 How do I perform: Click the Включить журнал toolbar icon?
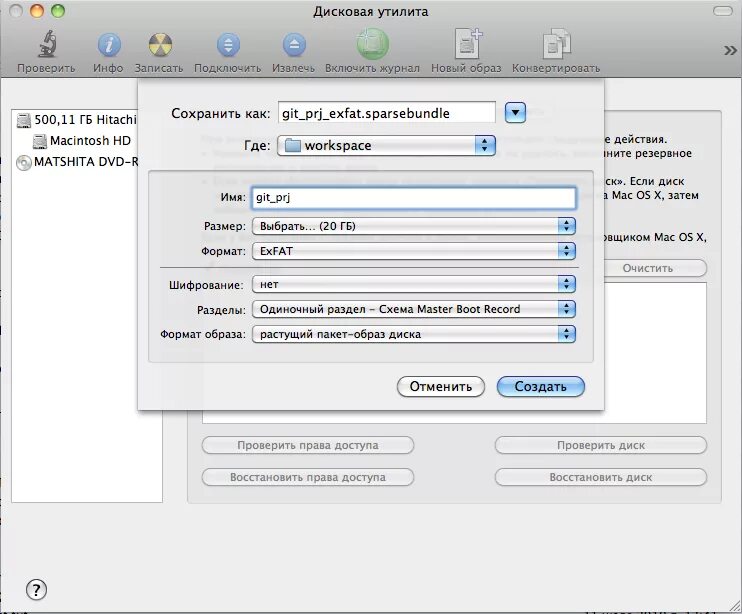[x=372, y=44]
